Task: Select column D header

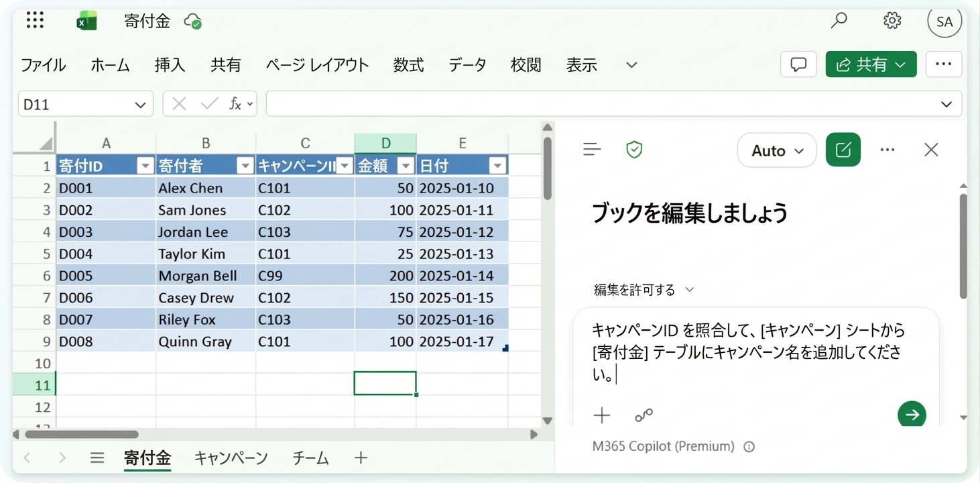Action: pyautogui.click(x=385, y=143)
